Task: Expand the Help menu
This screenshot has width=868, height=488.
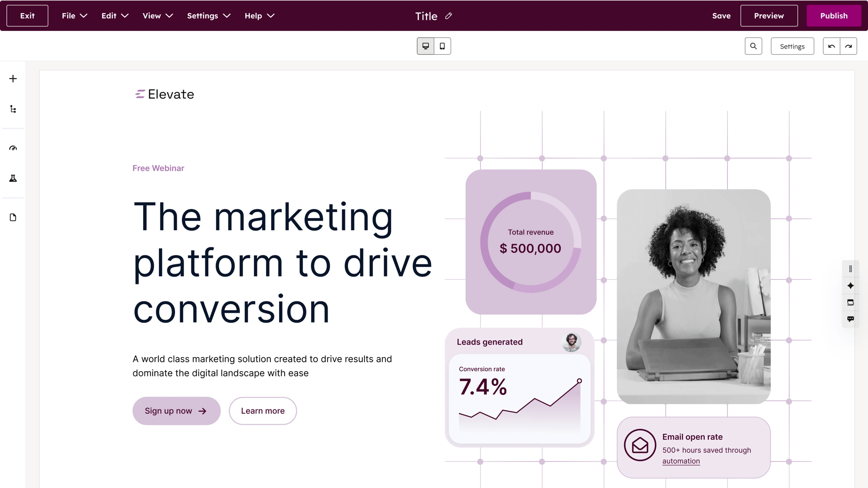Action: pos(259,16)
